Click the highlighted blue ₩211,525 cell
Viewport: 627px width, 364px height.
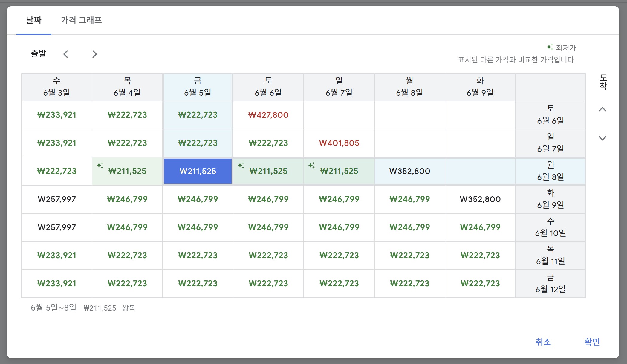pos(198,171)
